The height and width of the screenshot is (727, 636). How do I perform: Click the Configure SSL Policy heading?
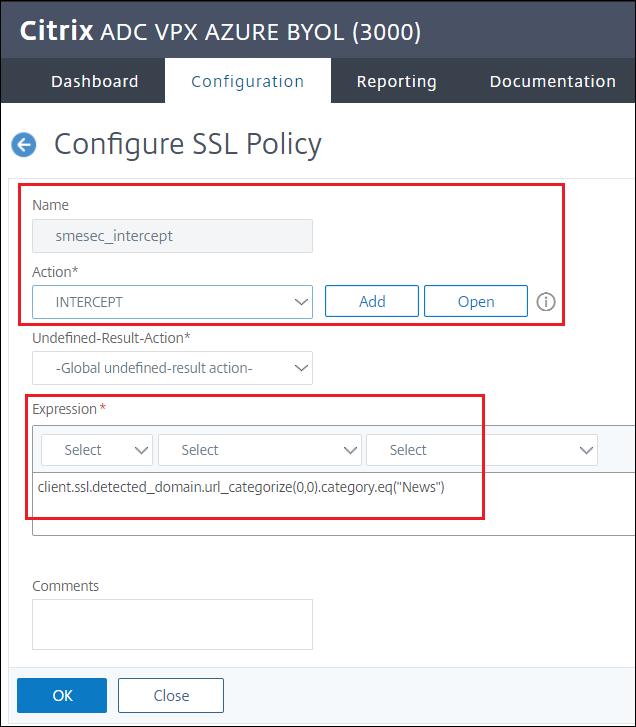188,144
